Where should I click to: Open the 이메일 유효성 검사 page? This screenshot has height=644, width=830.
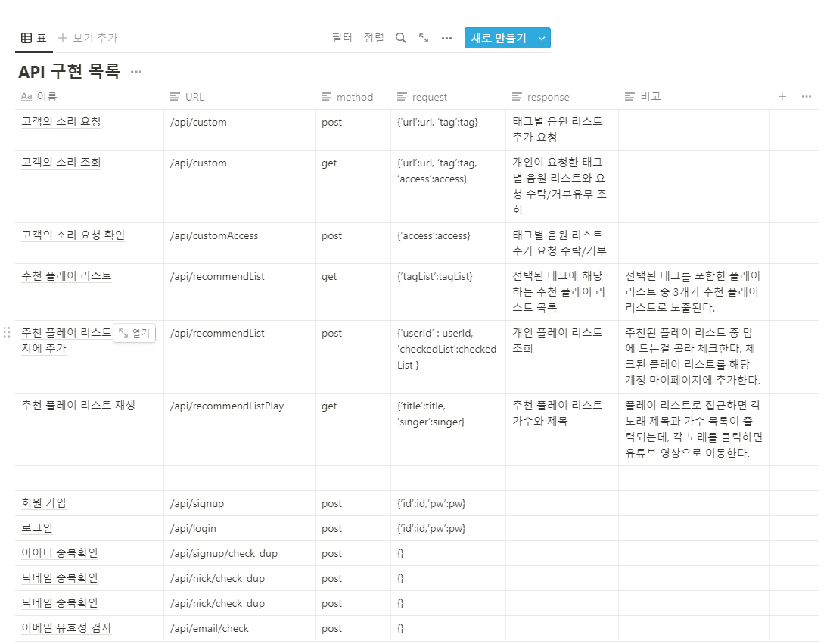point(66,628)
